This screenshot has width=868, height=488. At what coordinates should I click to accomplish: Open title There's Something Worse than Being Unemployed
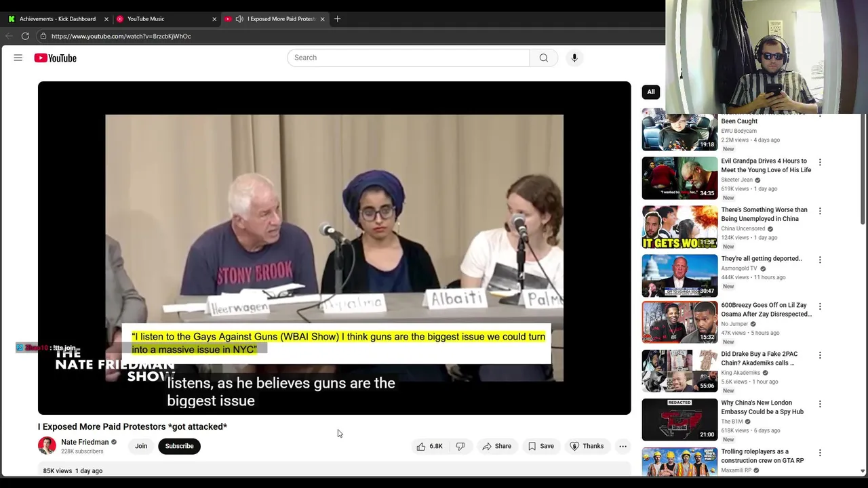click(764, 214)
